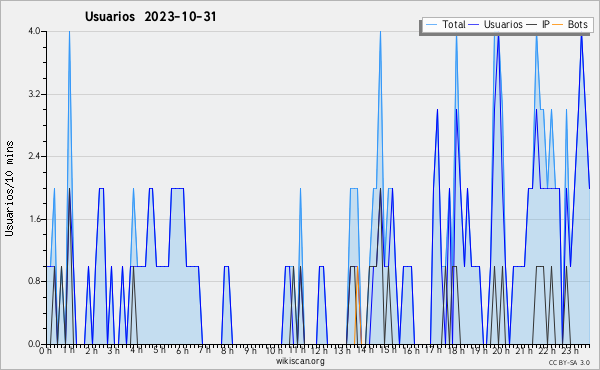Click the y-axis label 'Usuarios/10 mins'

[9, 188]
